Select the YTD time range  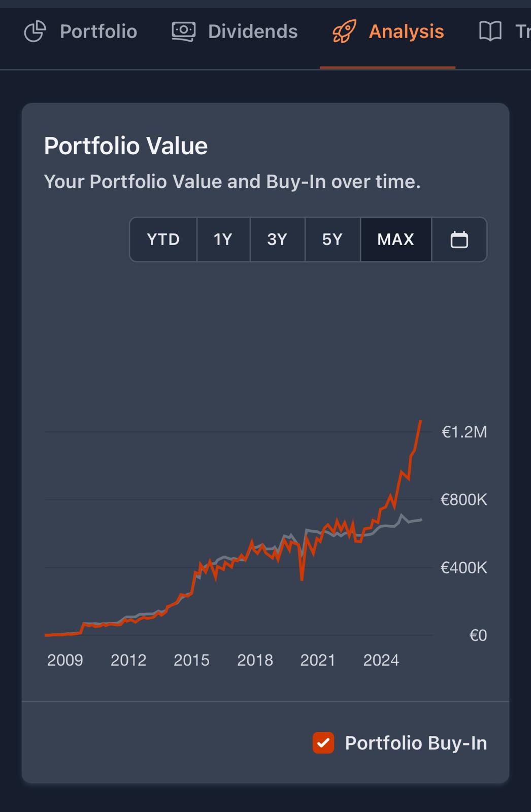coord(163,240)
